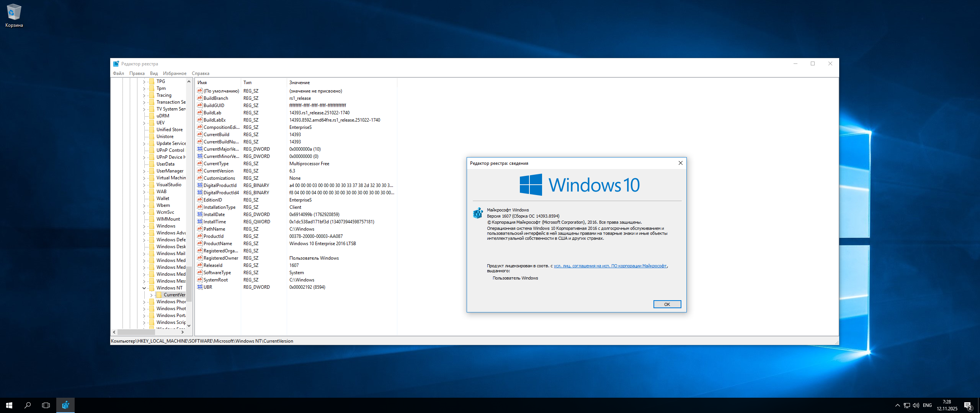Open the Action Center notification icon
This screenshot has height=413, width=980.
pos(968,405)
